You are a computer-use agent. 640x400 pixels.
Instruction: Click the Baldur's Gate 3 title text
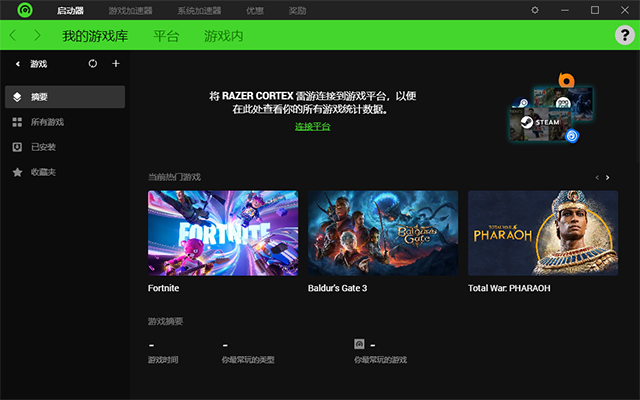tap(338, 288)
